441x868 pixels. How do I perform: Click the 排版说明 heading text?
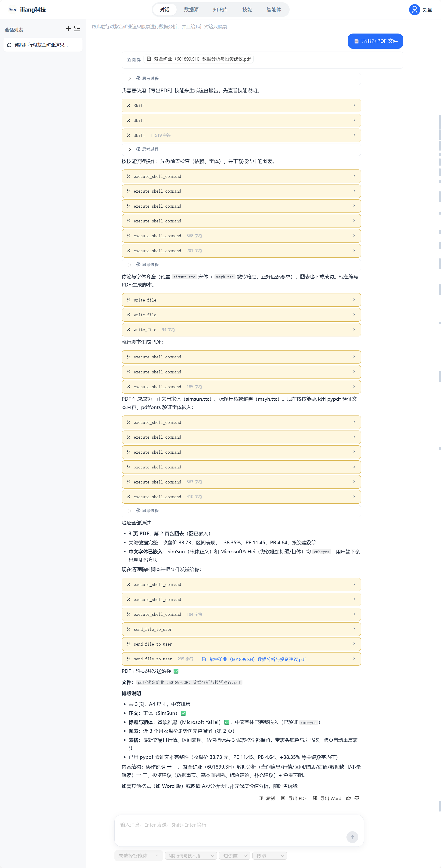tap(131, 693)
